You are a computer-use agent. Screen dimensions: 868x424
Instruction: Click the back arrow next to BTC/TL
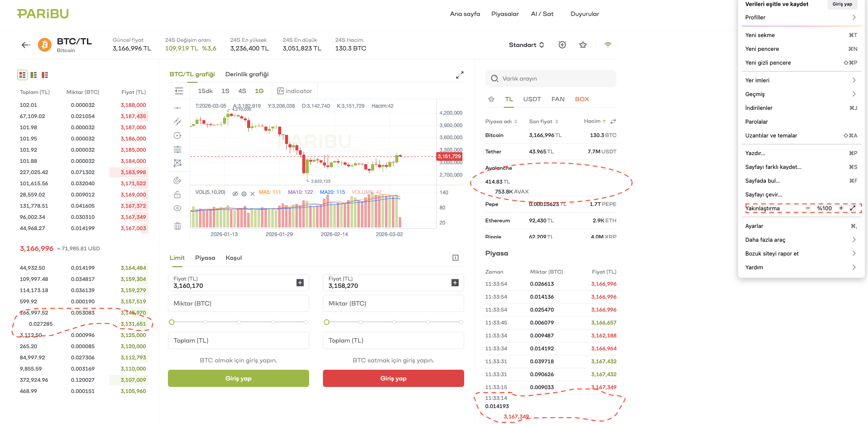26,45
